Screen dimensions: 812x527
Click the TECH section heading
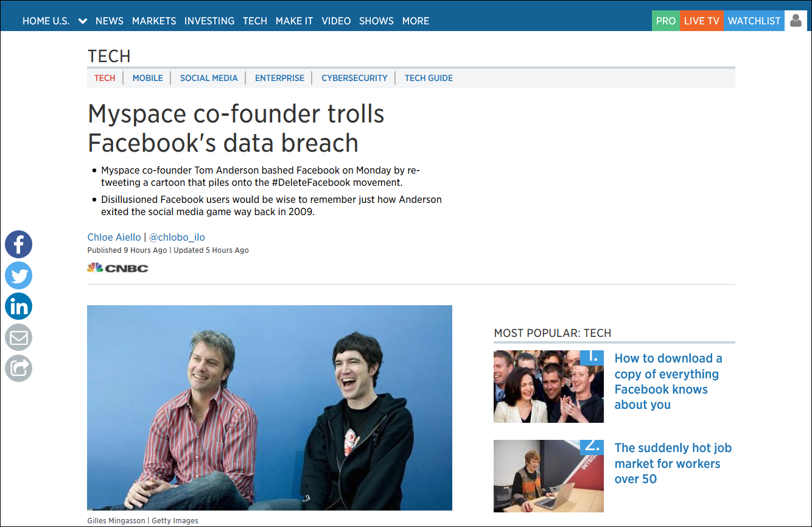click(x=109, y=56)
